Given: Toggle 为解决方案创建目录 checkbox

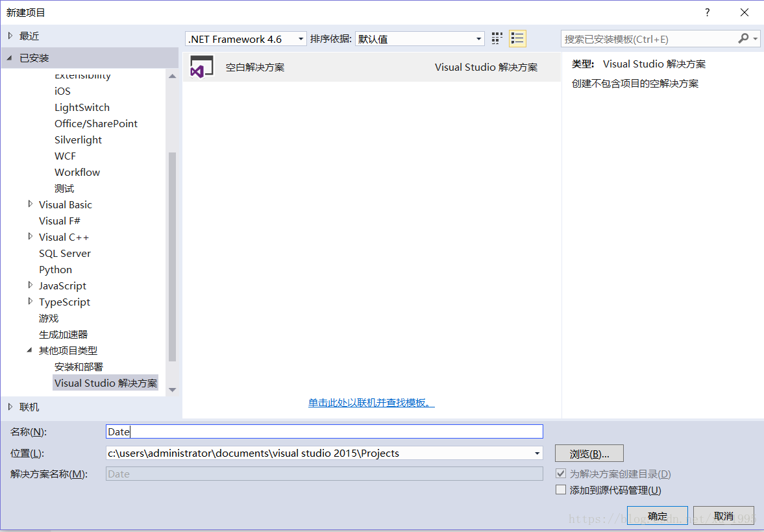Looking at the screenshot, I should (561, 473).
